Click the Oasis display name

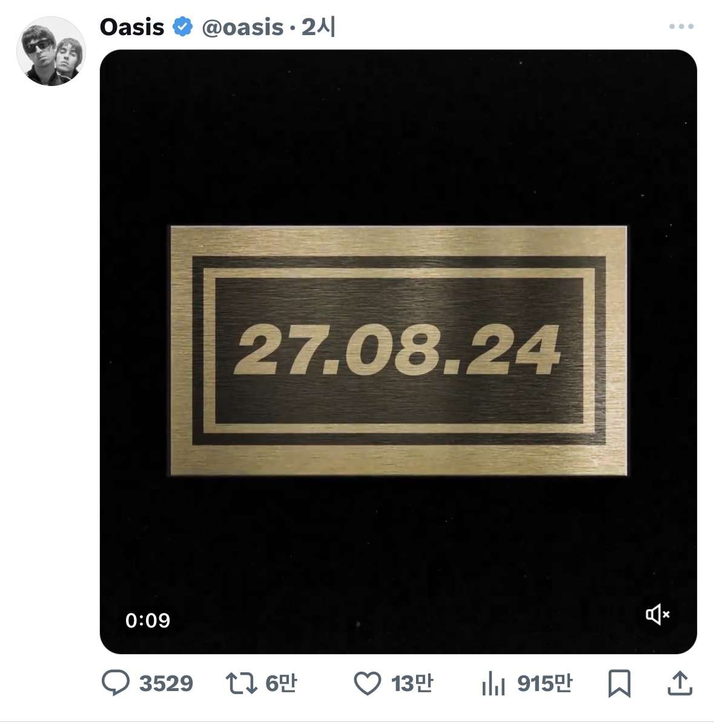point(132,27)
